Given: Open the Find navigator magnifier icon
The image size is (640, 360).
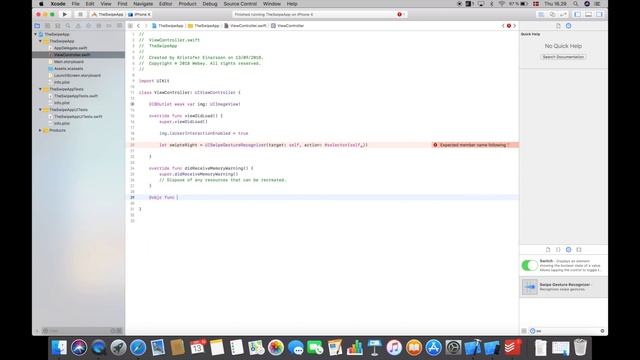Looking at the screenshot, I should coord(68,26).
